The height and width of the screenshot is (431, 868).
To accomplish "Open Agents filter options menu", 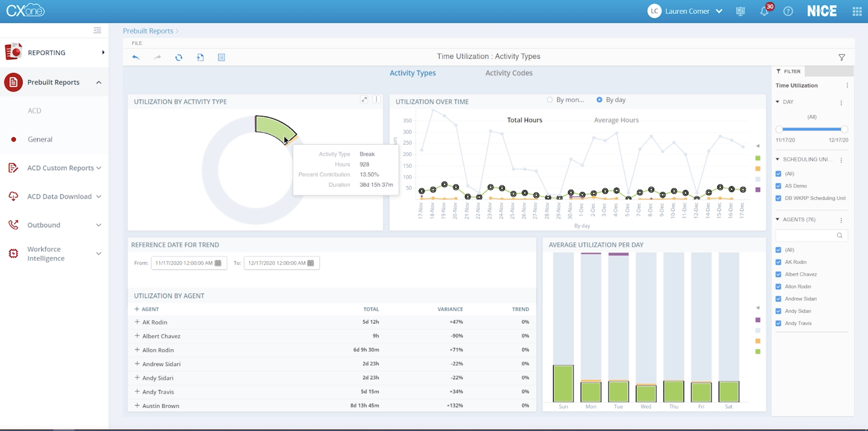I will [x=841, y=220].
